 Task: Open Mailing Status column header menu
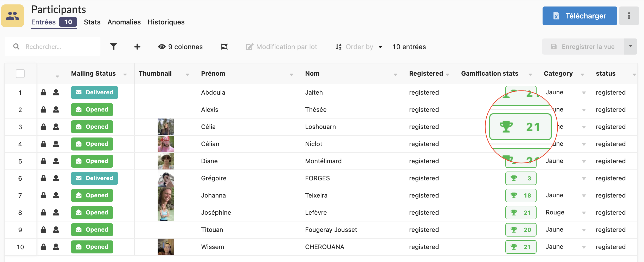tap(125, 74)
